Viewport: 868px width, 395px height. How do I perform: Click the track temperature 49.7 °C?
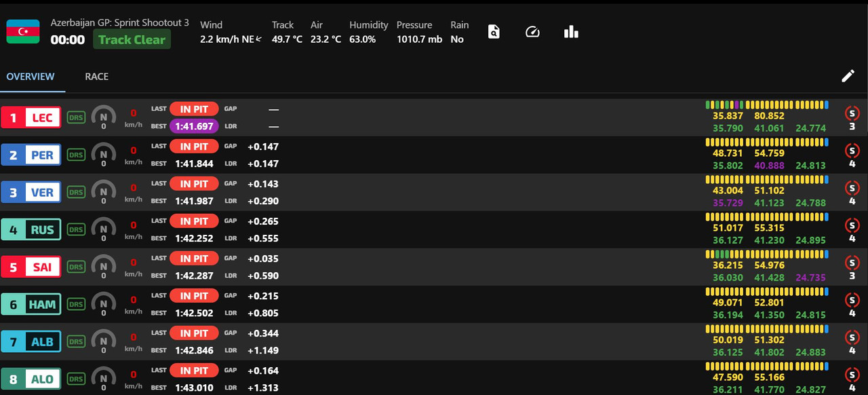[287, 39]
